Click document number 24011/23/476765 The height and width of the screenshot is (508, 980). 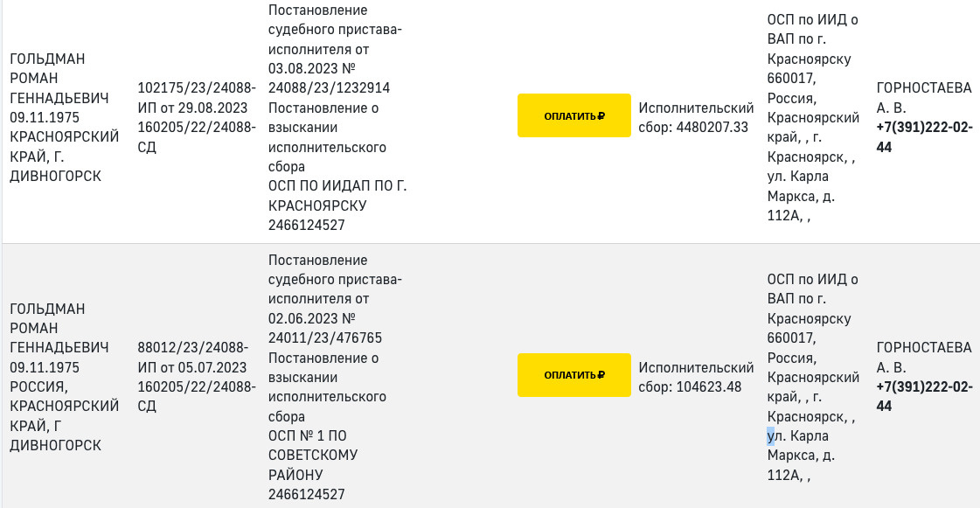point(325,338)
